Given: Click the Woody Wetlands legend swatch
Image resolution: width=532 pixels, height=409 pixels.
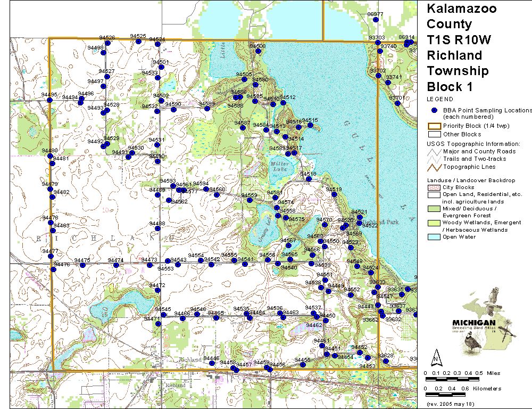Looking at the screenshot, I should (x=434, y=223).
